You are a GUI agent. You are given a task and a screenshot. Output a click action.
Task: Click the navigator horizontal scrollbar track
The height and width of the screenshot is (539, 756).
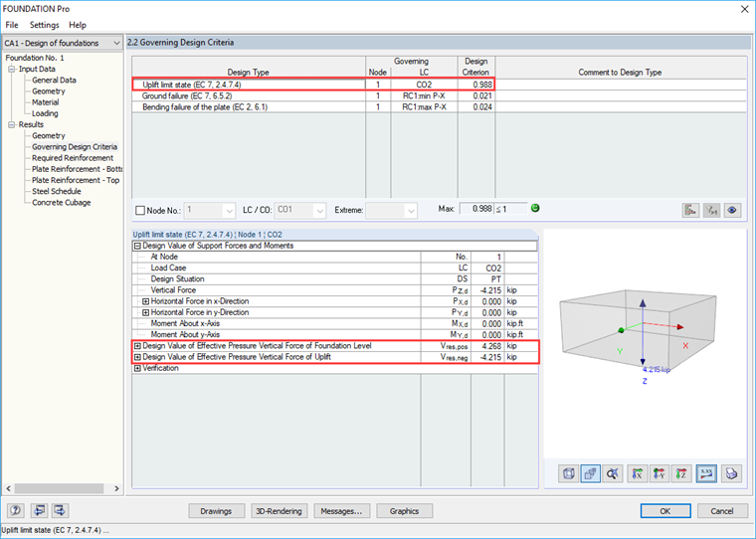[63, 488]
